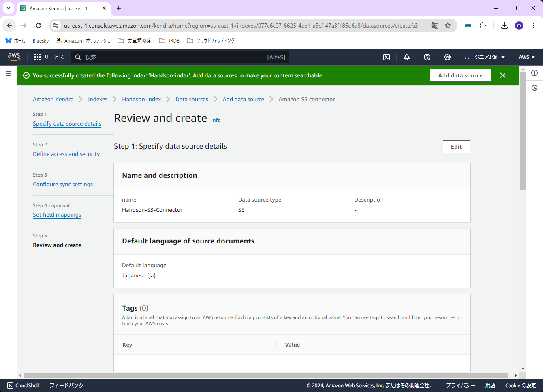Open the Chrome three-dot menu

pos(534,26)
